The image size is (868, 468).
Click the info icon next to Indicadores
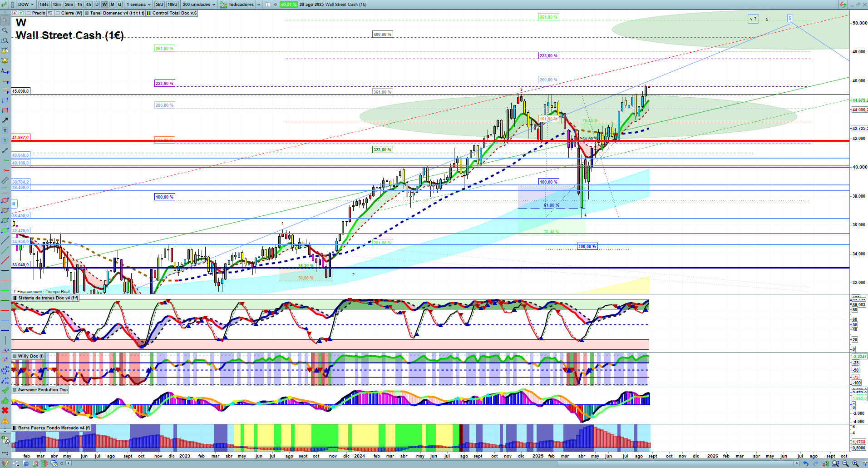(x=268, y=5)
